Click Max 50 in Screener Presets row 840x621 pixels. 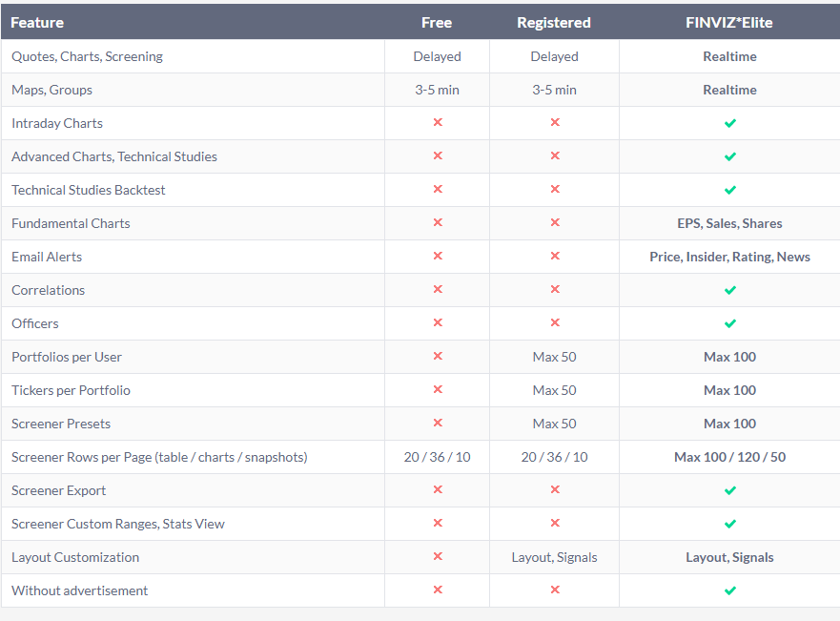pyautogui.click(x=555, y=424)
